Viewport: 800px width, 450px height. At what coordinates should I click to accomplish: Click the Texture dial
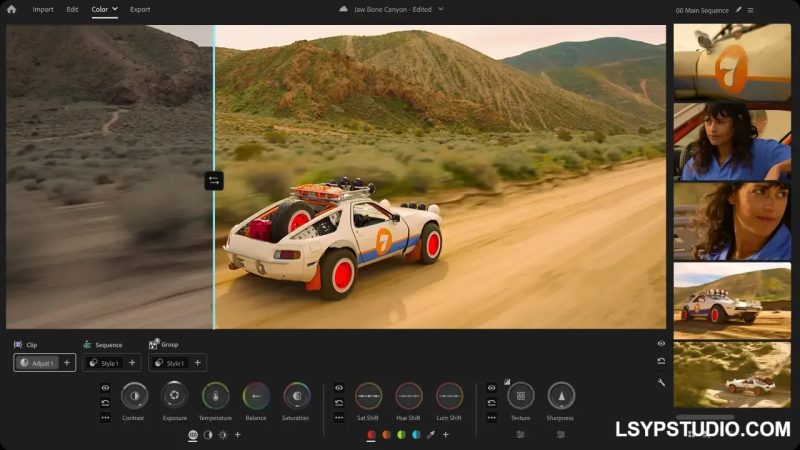pyautogui.click(x=521, y=395)
